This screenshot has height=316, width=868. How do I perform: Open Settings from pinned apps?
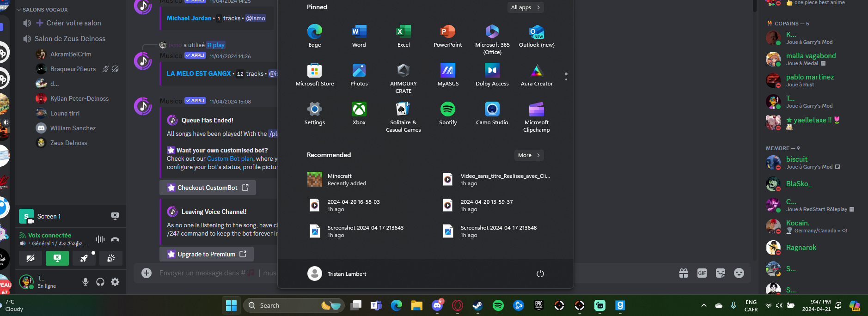coord(314,114)
